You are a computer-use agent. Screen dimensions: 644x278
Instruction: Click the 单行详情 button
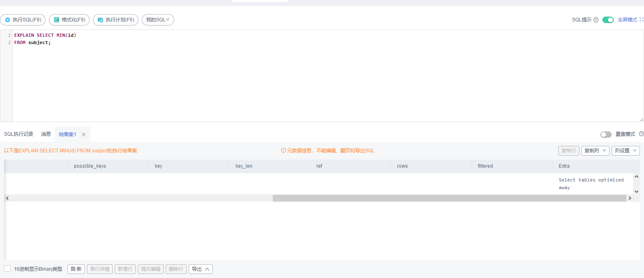point(100,269)
